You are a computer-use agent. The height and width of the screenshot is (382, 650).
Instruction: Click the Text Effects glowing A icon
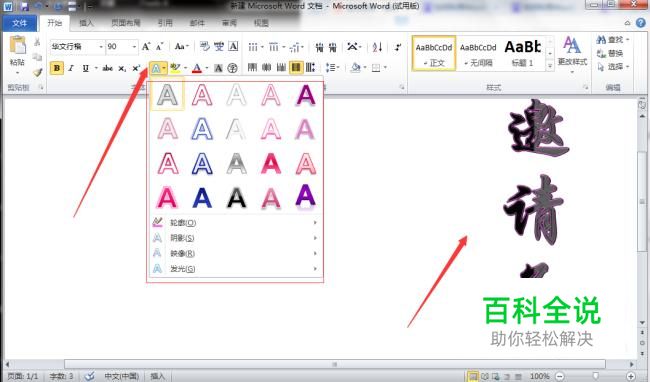click(156, 68)
